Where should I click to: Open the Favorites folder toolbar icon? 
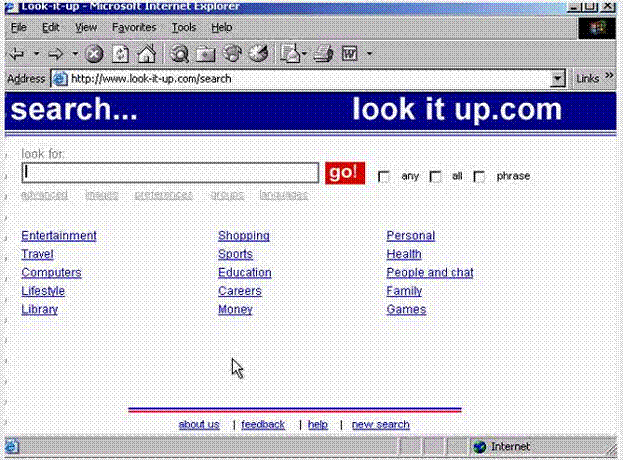205,54
